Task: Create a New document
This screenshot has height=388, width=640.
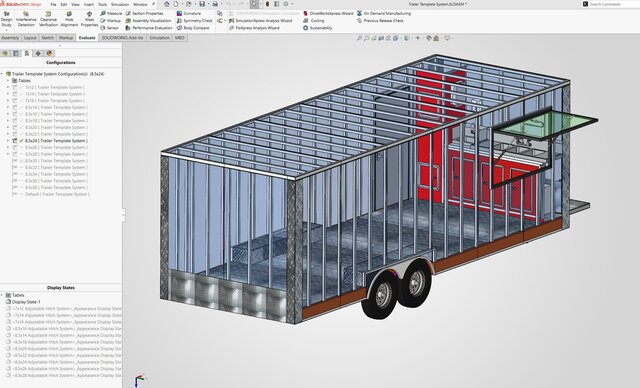Action: [x=176, y=4]
